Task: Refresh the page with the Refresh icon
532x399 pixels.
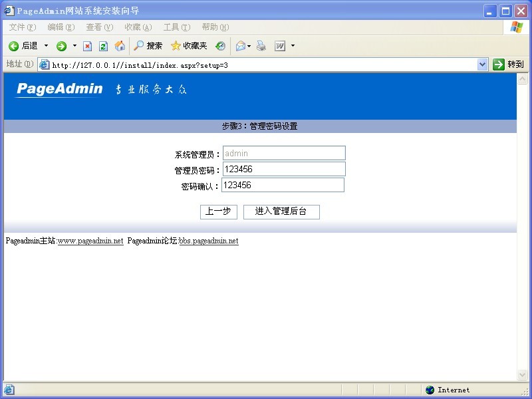Action: click(103, 46)
